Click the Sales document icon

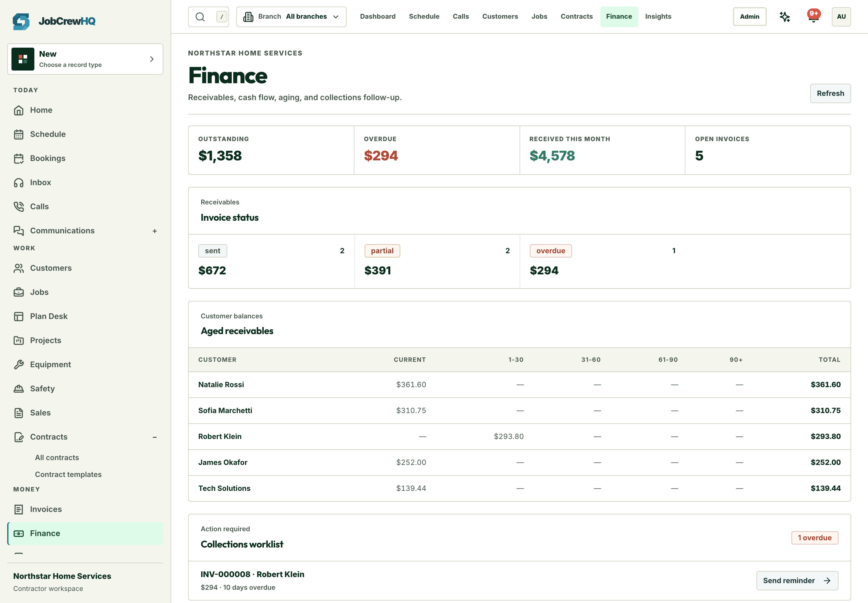18,413
